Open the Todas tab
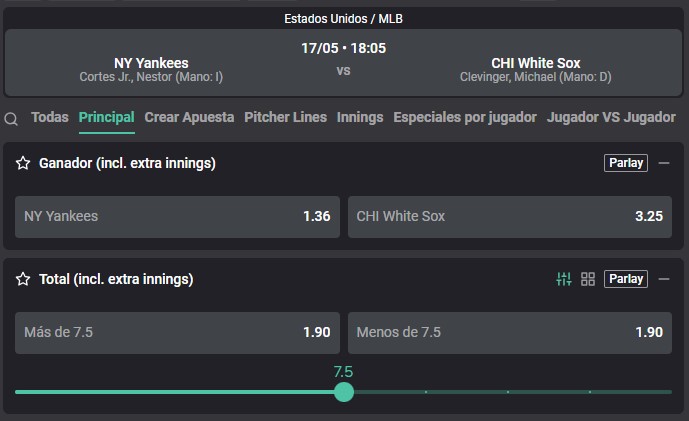 click(50, 117)
